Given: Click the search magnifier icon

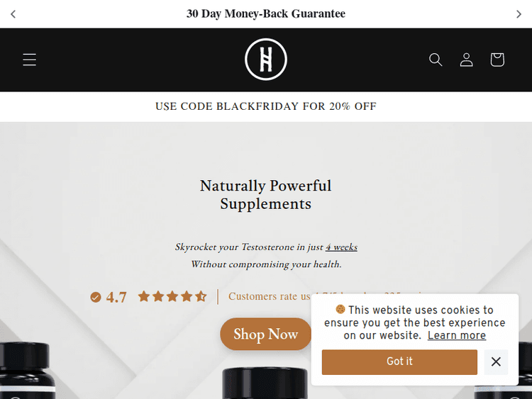Looking at the screenshot, I should 436,60.
